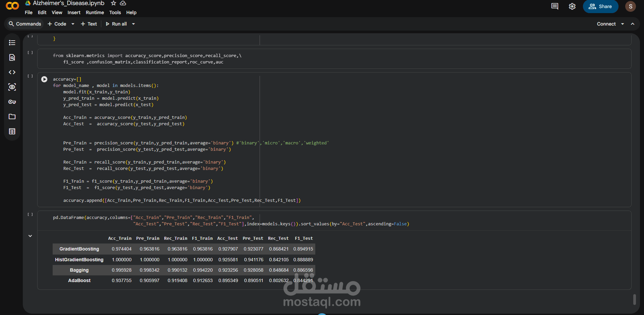The height and width of the screenshot is (315, 644).
Task: Run the accuracy loop cell
Action: (44, 79)
